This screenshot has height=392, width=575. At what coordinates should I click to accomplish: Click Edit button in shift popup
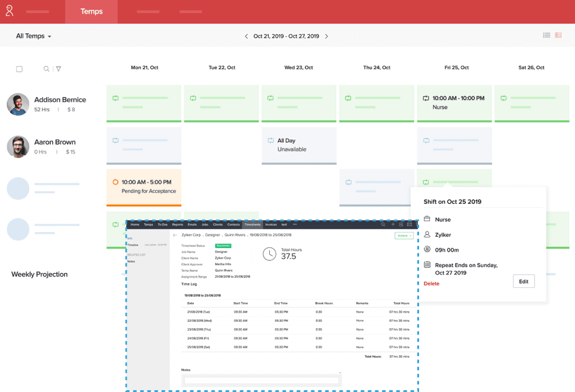[x=523, y=281]
